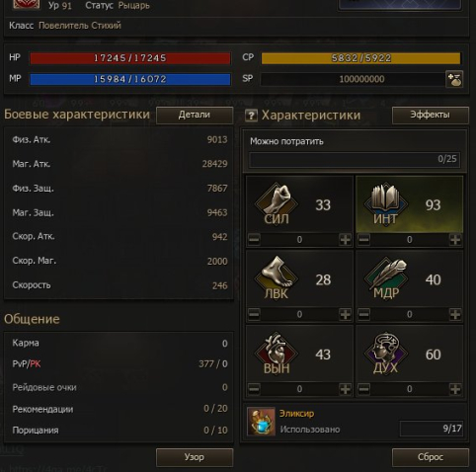Decrease ВЫН with minus button
Image resolution: width=476 pixels, height=472 pixels.
point(254,389)
